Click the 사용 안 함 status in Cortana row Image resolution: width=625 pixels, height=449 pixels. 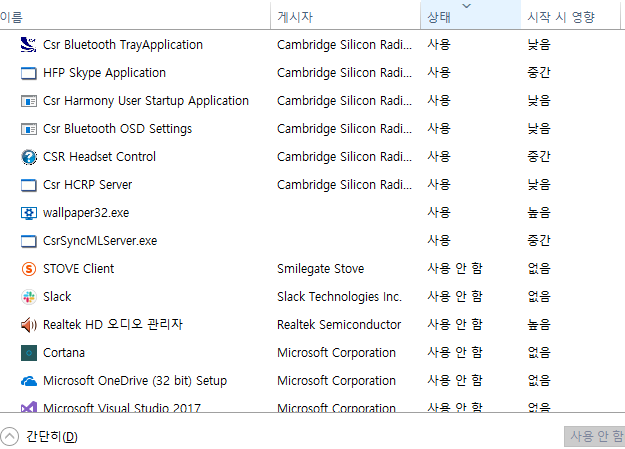click(455, 353)
